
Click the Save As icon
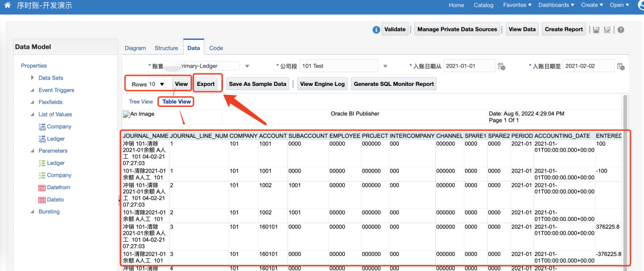pyautogui.click(x=608, y=30)
